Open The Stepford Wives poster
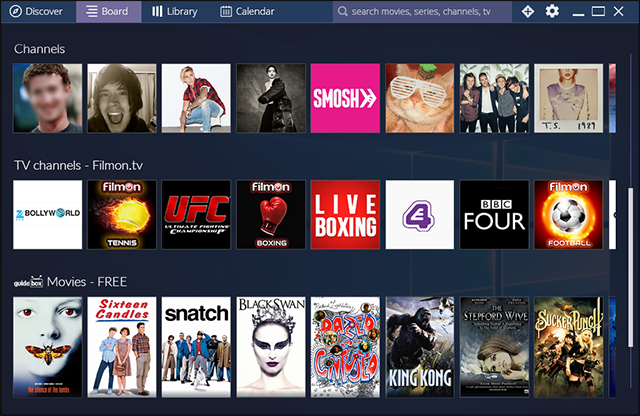The height and width of the screenshot is (416, 640). pyautogui.click(x=494, y=347)
